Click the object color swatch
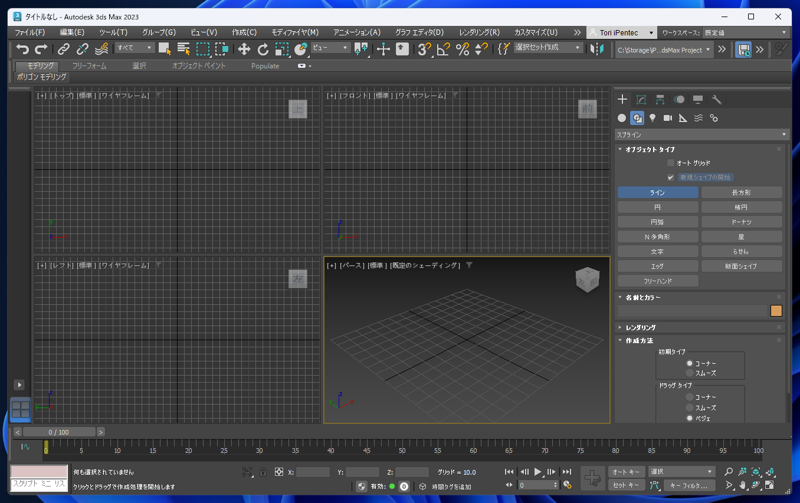The image size is (800, 503). click(x=776, y=311)
